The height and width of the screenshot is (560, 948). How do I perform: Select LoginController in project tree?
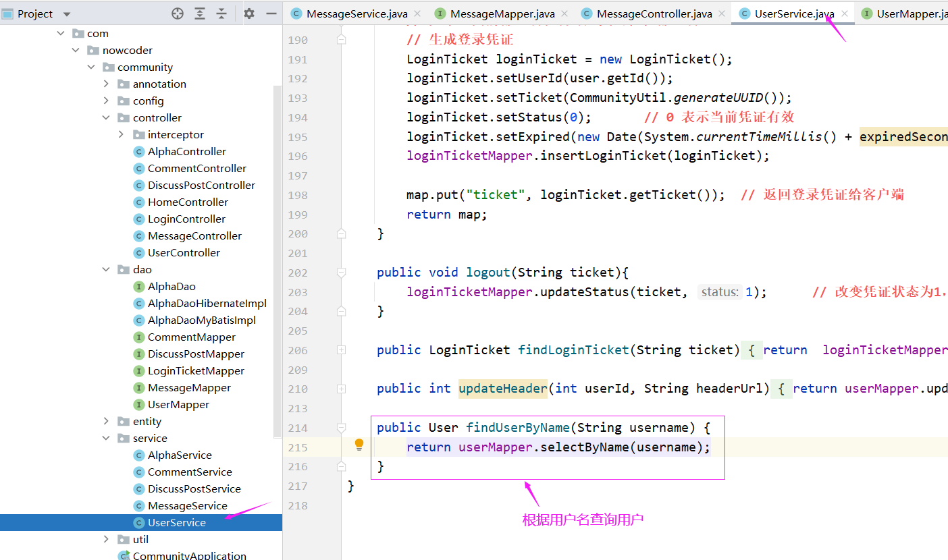click(186, 219)
